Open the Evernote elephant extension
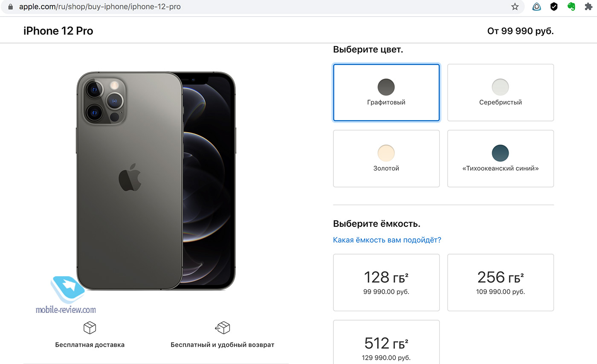The height and width of the screenshot is (364, 597). (x=571, y=7)
